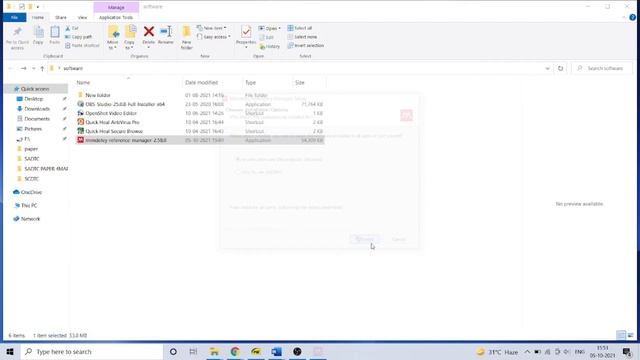The image size is (640, 360).
Task: Click the Cortana circle on taskbar
Action: 173,351
